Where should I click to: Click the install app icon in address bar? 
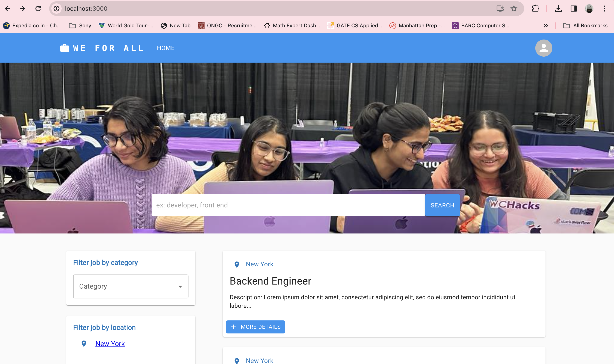[500, 9]
